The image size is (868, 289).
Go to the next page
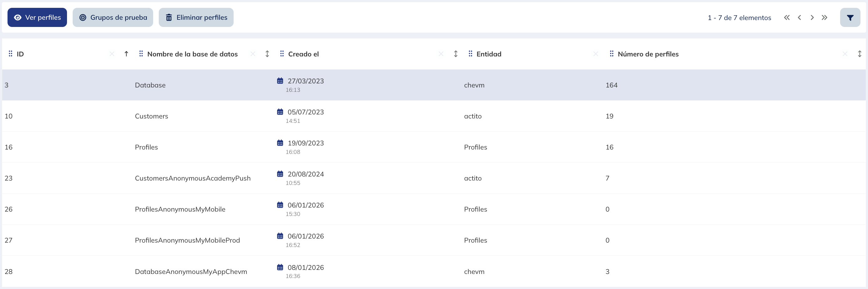pyautogui.click(x=812, y=18)
